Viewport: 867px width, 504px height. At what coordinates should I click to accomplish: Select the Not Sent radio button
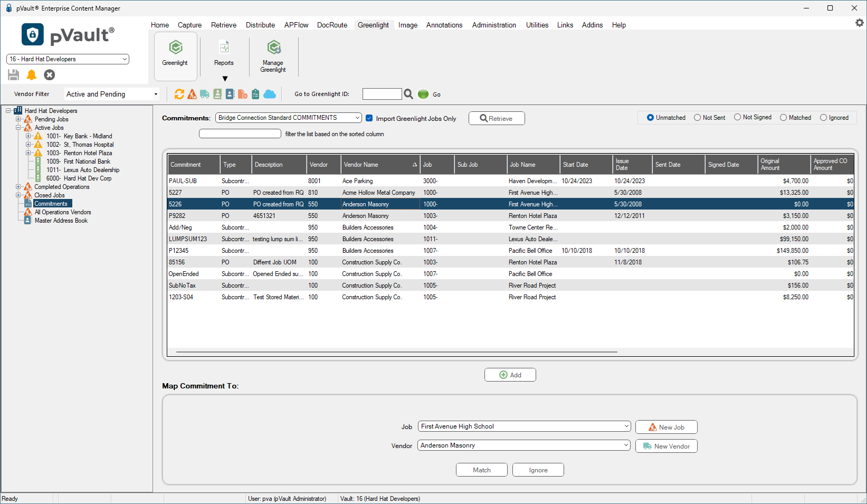pos(698,118)
